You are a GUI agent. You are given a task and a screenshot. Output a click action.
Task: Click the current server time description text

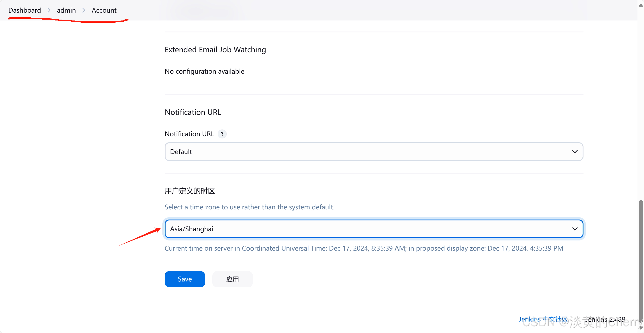(364, 248)
